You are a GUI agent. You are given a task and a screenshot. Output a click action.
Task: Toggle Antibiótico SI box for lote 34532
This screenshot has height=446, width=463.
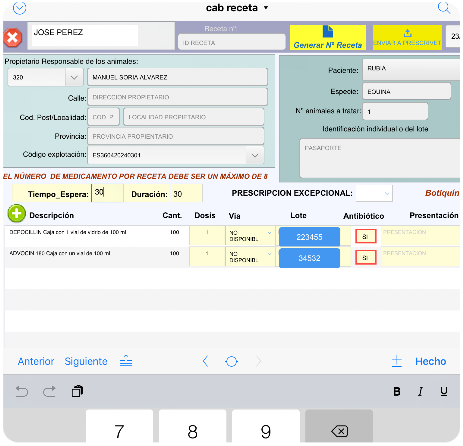365,257
